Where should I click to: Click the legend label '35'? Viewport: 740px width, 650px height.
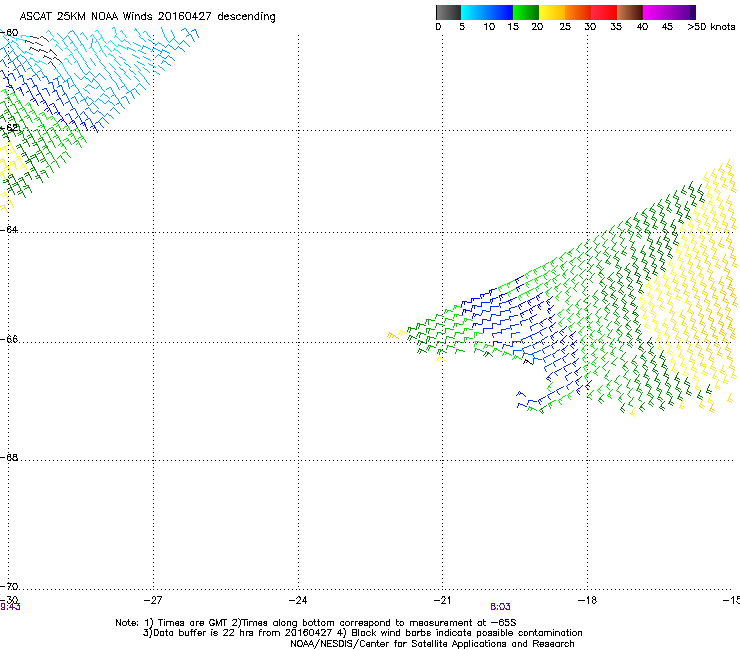(x=616, y=27)
